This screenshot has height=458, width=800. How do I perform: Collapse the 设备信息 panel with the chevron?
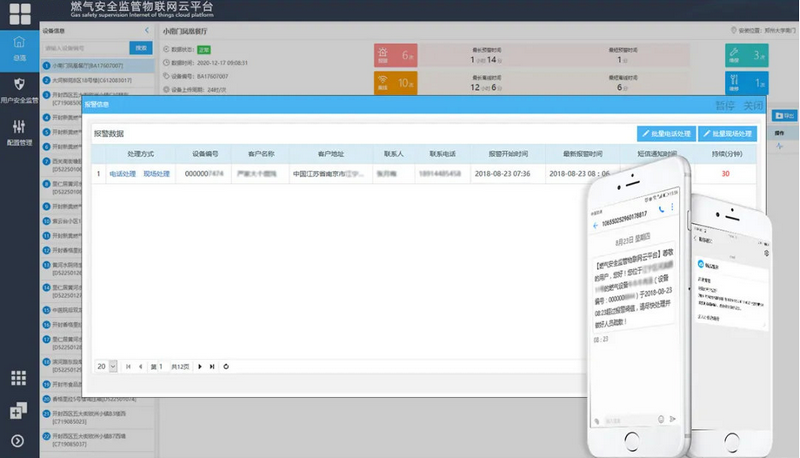(148, 31)
